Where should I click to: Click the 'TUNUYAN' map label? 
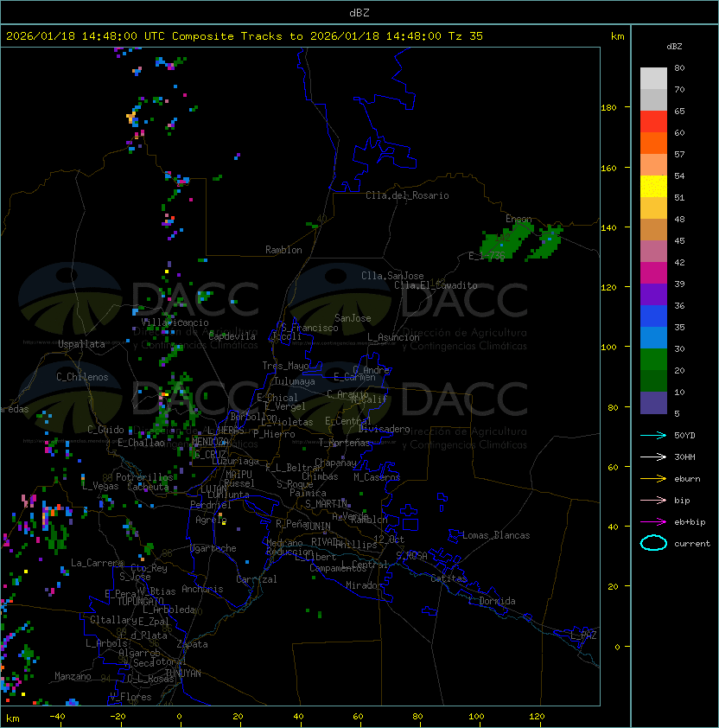click(183, 674)
